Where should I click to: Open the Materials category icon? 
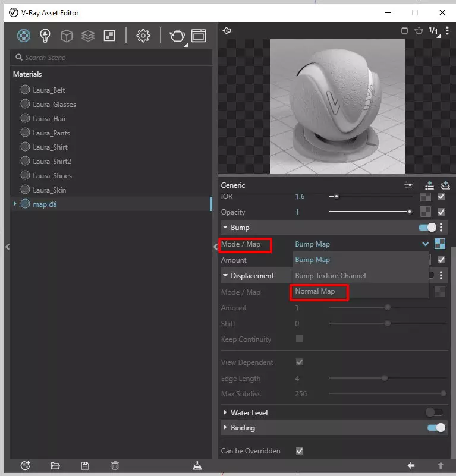tap(24, 36)
